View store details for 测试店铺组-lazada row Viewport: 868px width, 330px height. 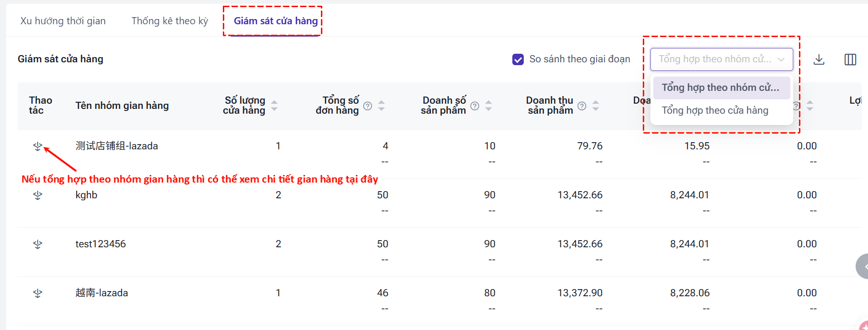[38, 146]
